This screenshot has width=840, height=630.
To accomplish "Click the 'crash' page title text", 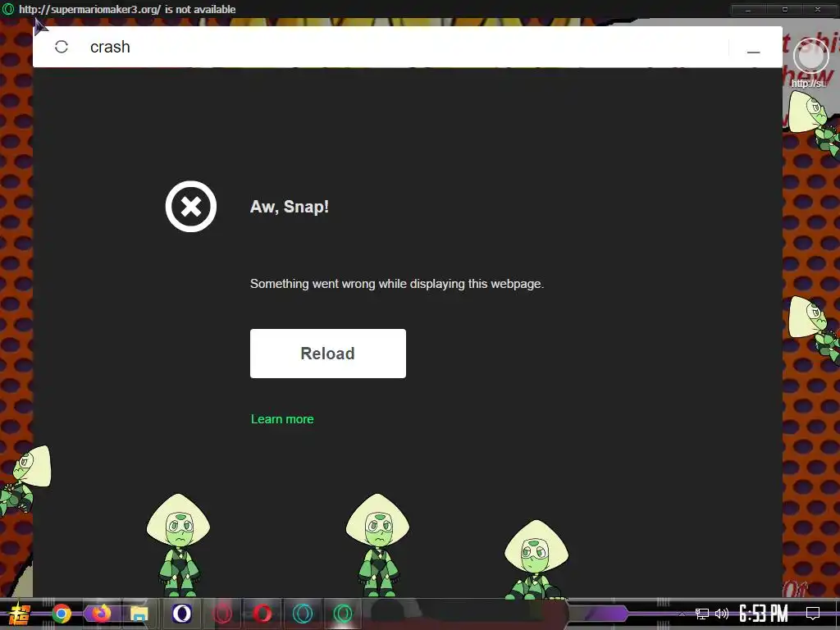I will click(x=111, y=47).
